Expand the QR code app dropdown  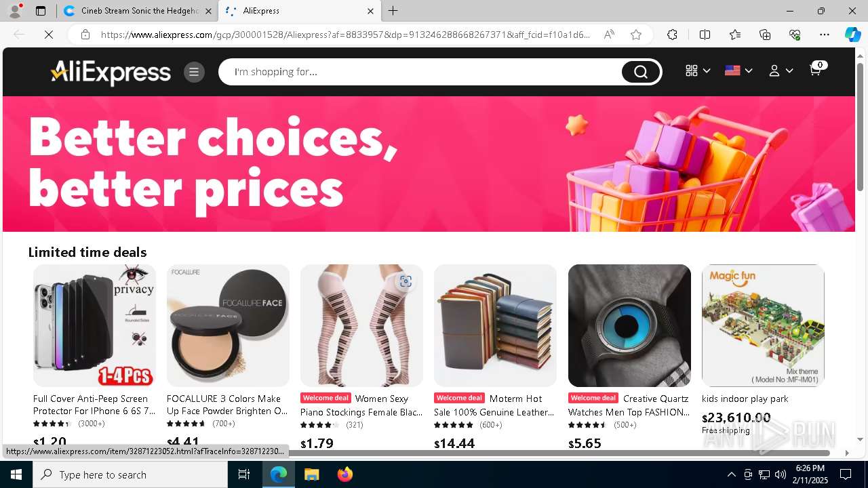pyautogui.click(x=698, y=70)
